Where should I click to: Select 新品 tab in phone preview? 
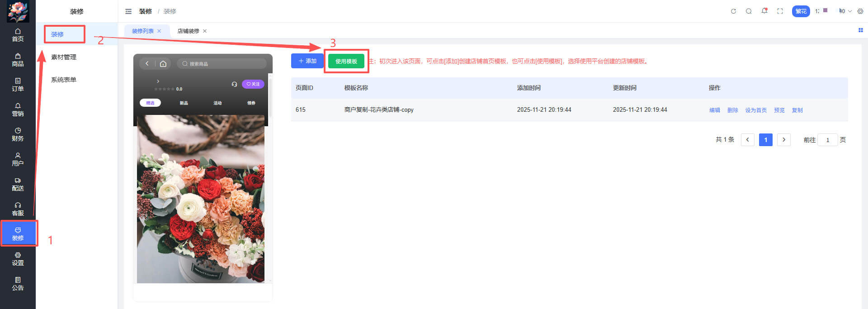point(184,103)
